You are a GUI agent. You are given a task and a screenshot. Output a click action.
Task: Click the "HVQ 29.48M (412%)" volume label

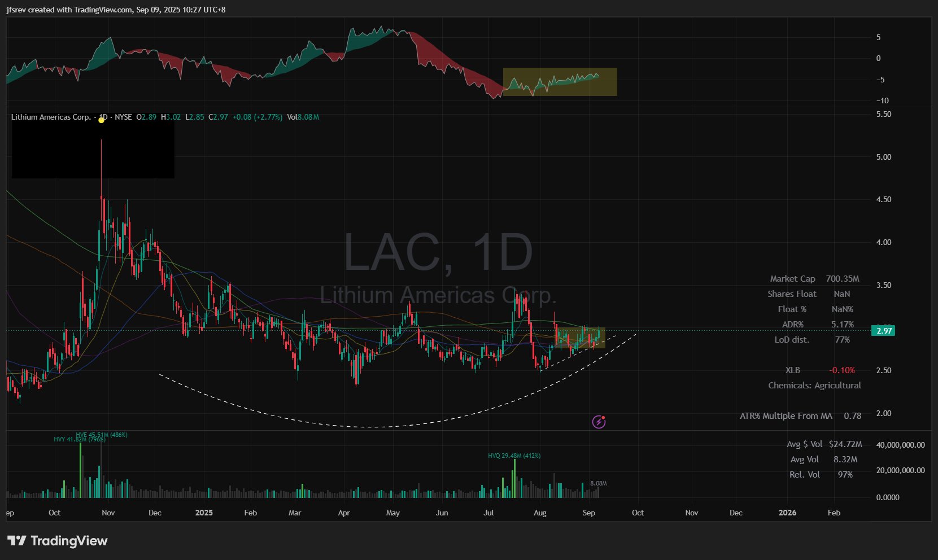514,456
